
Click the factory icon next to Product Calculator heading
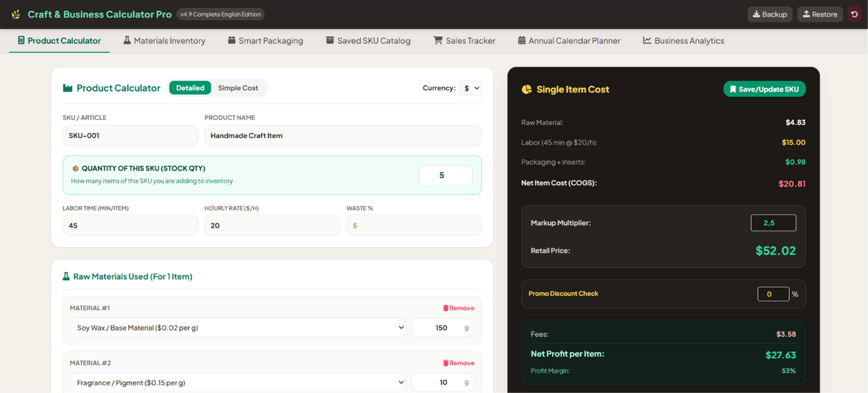[x=67, y=88]
